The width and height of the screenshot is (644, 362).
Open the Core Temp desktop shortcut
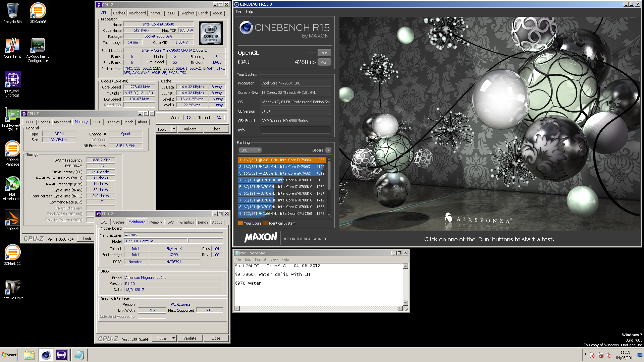pos(12,48)
